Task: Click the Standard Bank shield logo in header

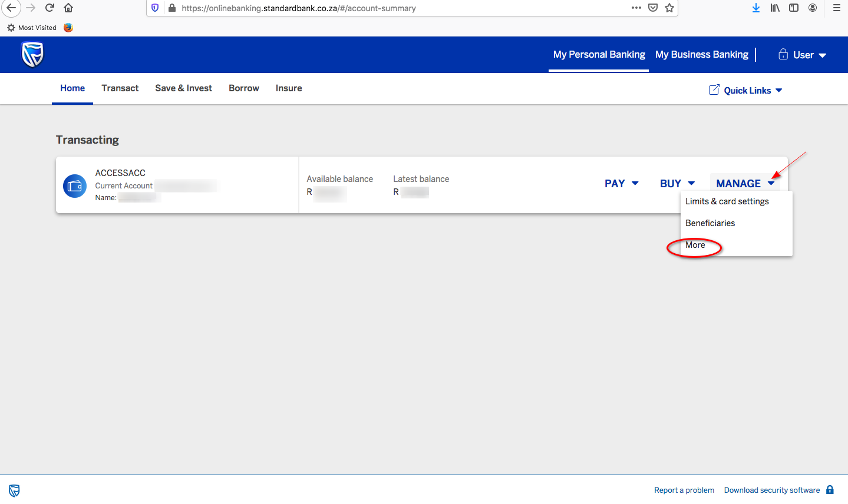Action: point(32,55)
